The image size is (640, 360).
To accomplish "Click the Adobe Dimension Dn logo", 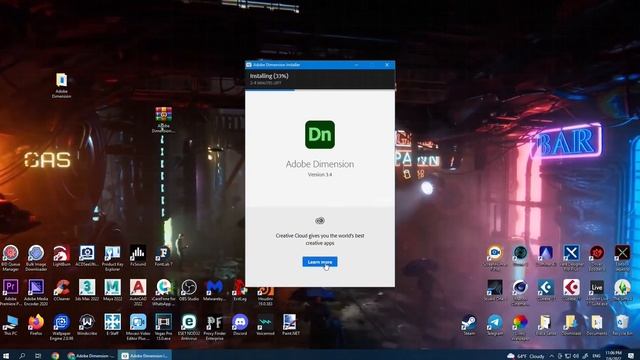I will pos(320,135).
